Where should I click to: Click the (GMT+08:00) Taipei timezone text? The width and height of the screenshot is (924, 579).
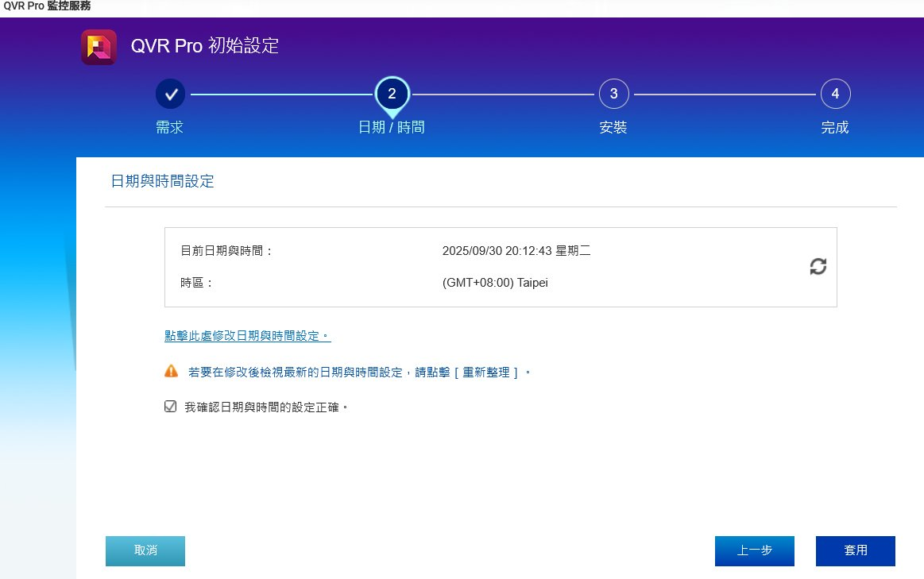pyautogui.click(x=495, y=283)
